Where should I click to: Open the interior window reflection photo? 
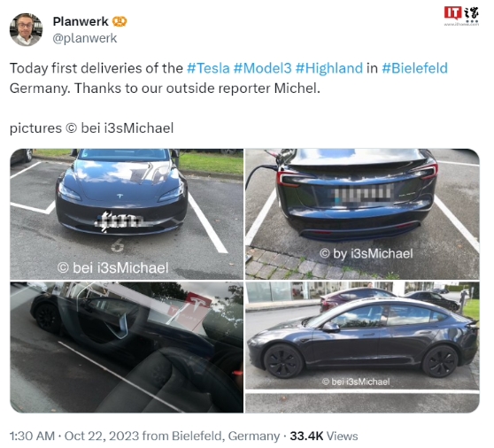pyautogui.click(x=127, y=347)
